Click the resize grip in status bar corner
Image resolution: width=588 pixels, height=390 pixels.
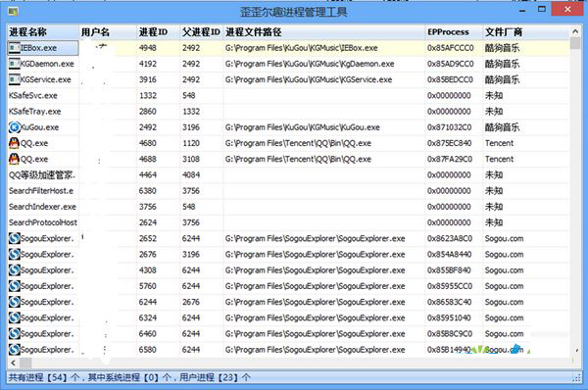[x=577, y=378]
